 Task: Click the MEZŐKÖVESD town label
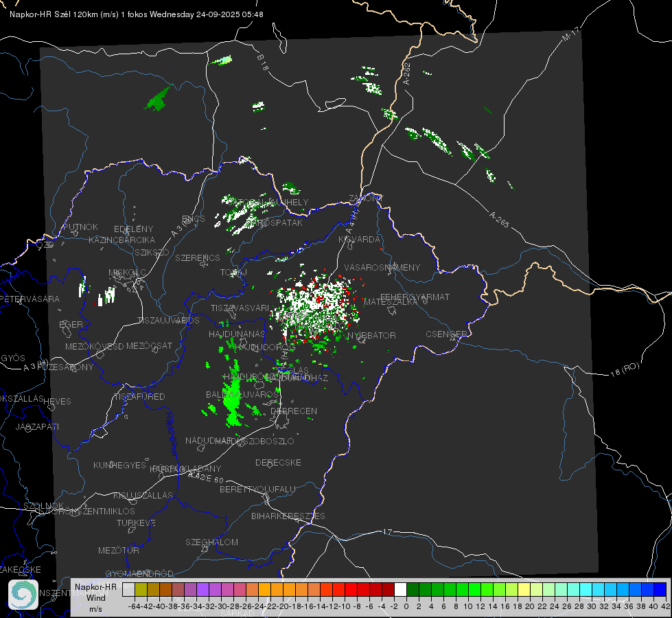[94, 346]
